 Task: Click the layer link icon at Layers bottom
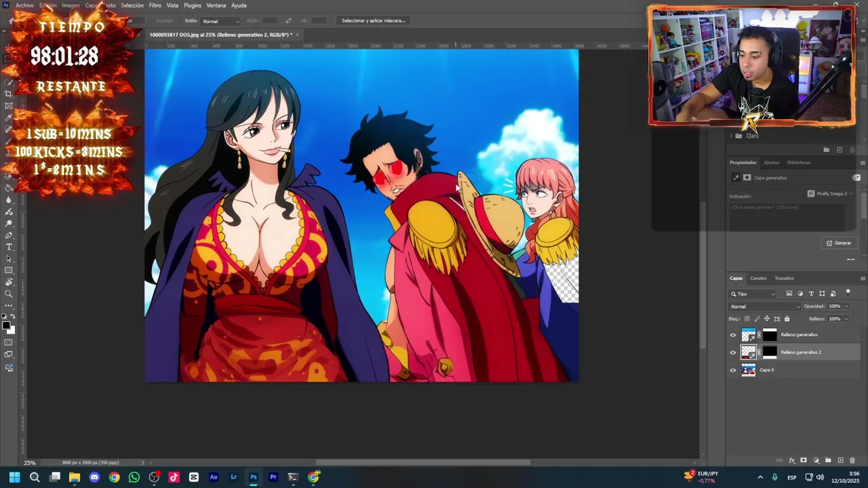point(779,461)
